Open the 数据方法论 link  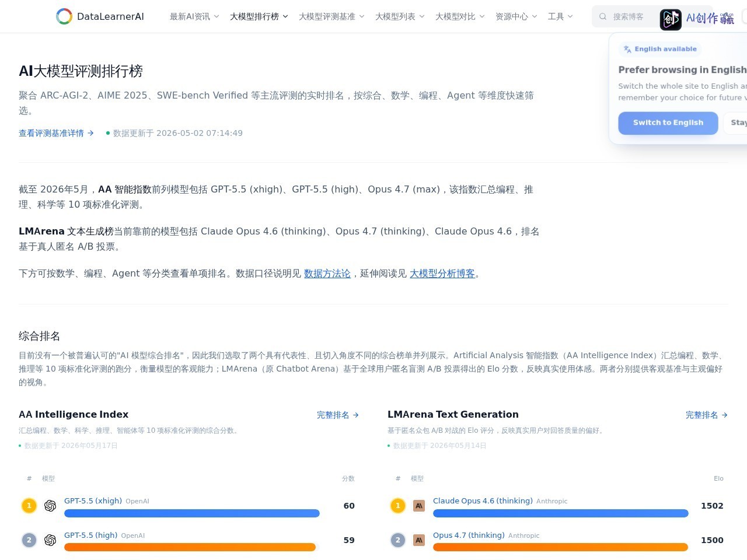point(327,273)
